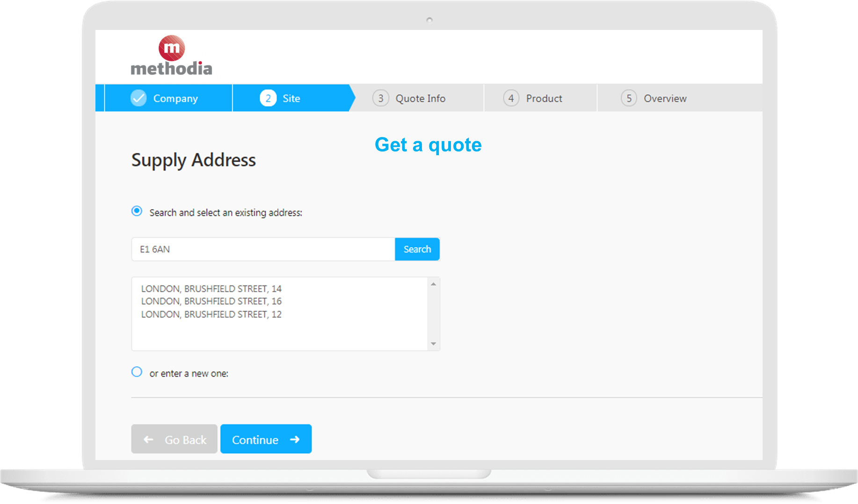The height and width of the screenshot is (504, 858).
Task: Click the left arrow icon inside Go Back
Action: click(x=148, y=439)
